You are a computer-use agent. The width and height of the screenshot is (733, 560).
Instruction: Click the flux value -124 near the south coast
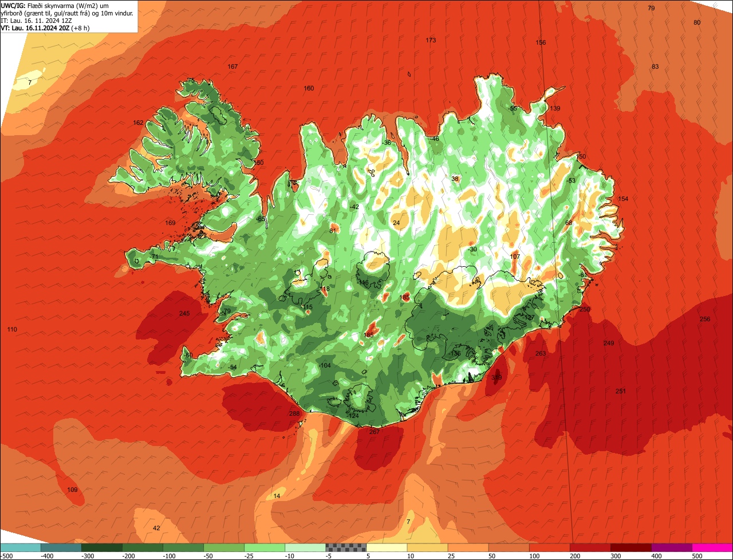pyautogui.click(x=353, y=416)
